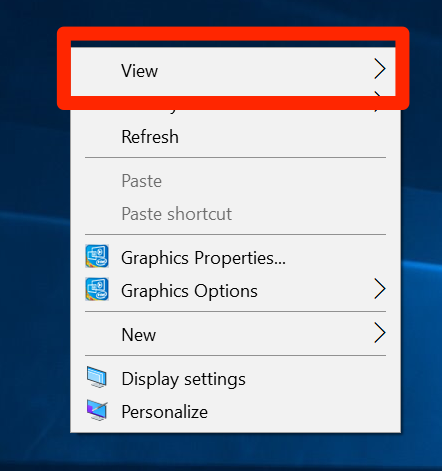Click the partially hidden Sort by chevron
This screenshot has height=471, width=442.
[378, 102]
